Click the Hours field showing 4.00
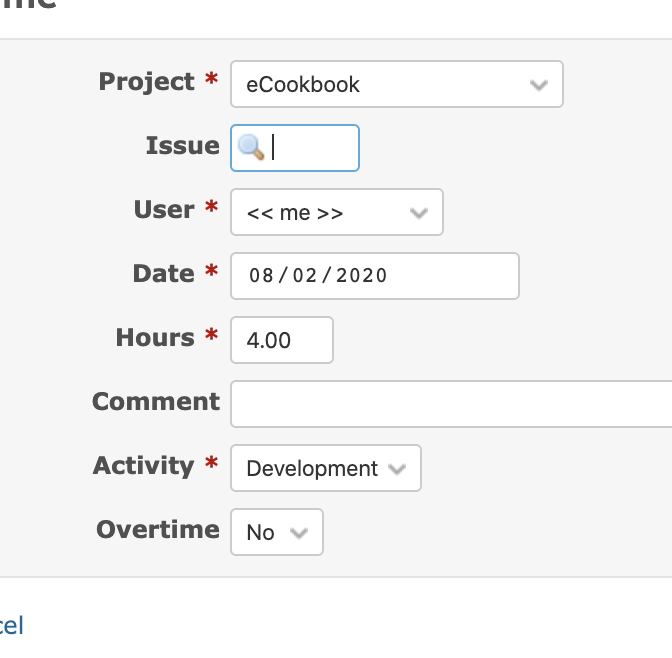672x658 pixels. 282,340
